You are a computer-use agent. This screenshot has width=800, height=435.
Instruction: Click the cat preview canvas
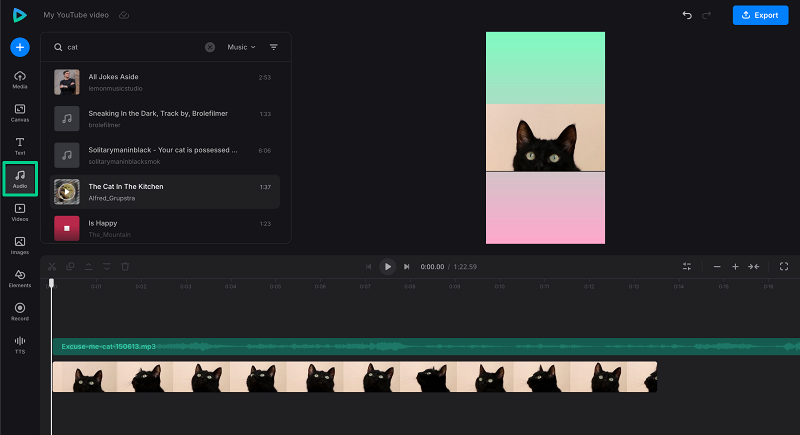point(545,138)
